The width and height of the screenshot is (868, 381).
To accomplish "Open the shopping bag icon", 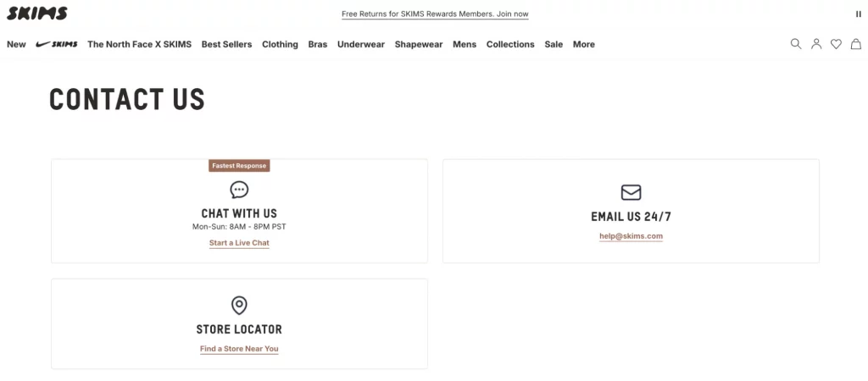I will point(856,44).
